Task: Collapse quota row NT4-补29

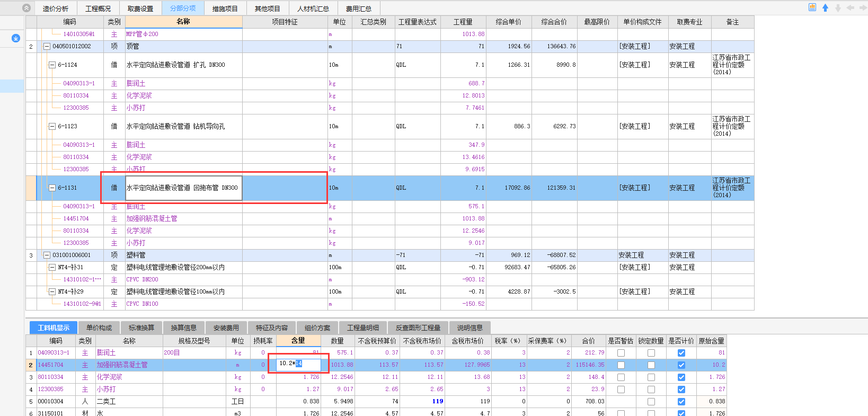Action: 52,292
